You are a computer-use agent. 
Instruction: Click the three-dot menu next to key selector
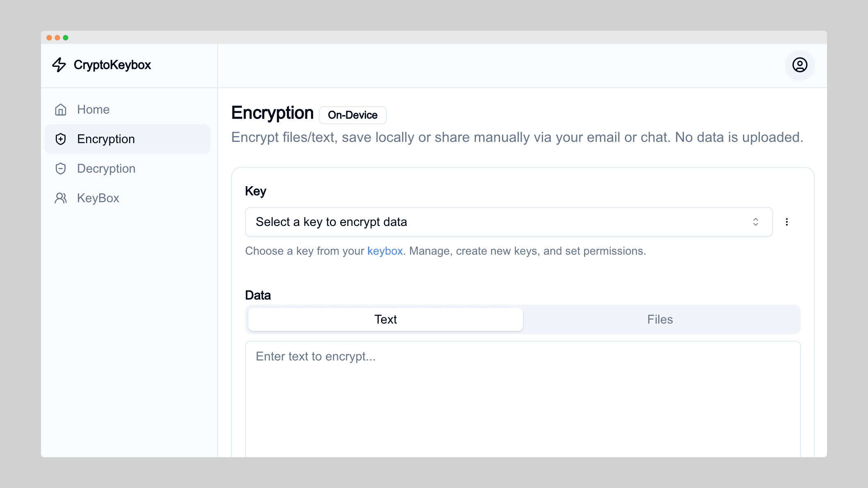[x=787, y=222]
